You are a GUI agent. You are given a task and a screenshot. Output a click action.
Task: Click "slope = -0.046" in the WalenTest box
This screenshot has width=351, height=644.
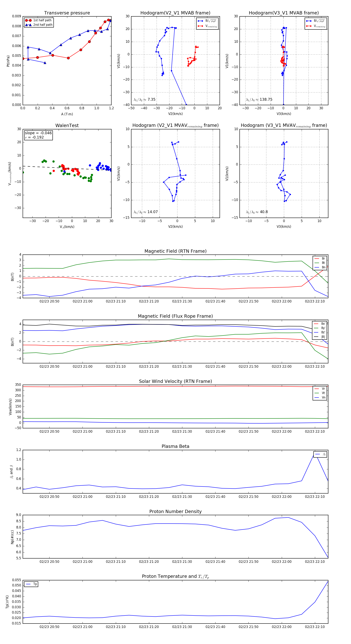pos(38,133)
